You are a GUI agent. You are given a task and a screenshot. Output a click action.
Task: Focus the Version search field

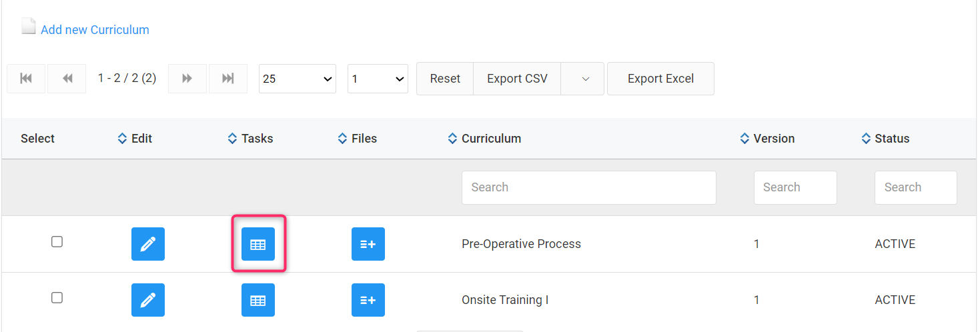795,187
